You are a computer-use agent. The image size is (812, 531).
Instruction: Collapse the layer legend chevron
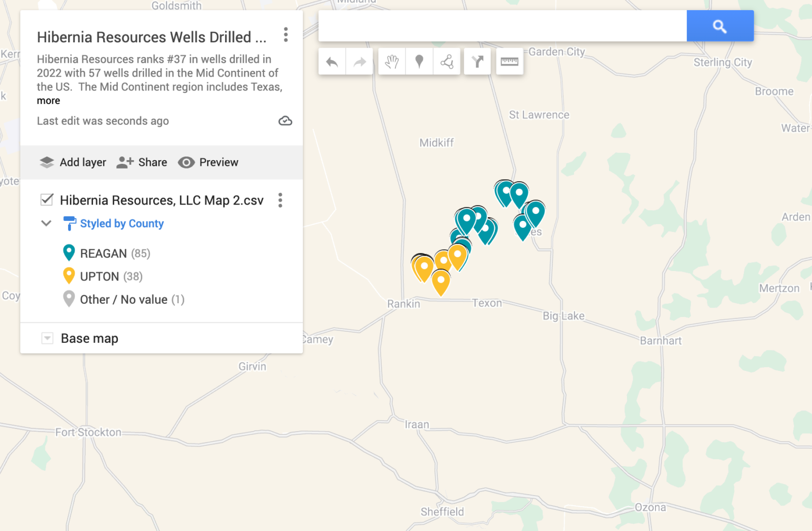click(47, 223)
